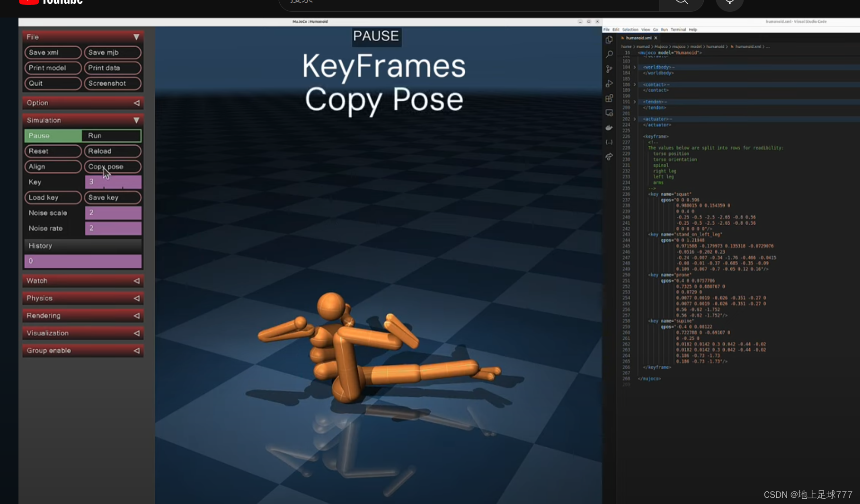Click the Print data button
Viewport: 860px width, 504px height.
[x=113, y=68]
